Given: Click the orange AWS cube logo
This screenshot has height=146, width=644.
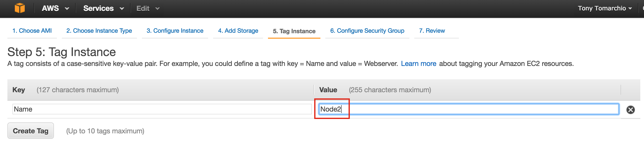Looking at the screenshot, I should click(20, 8).
